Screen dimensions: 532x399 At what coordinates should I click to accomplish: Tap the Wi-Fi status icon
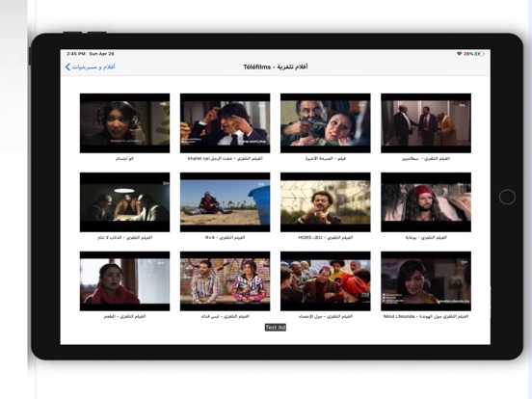tap(459, 54)
